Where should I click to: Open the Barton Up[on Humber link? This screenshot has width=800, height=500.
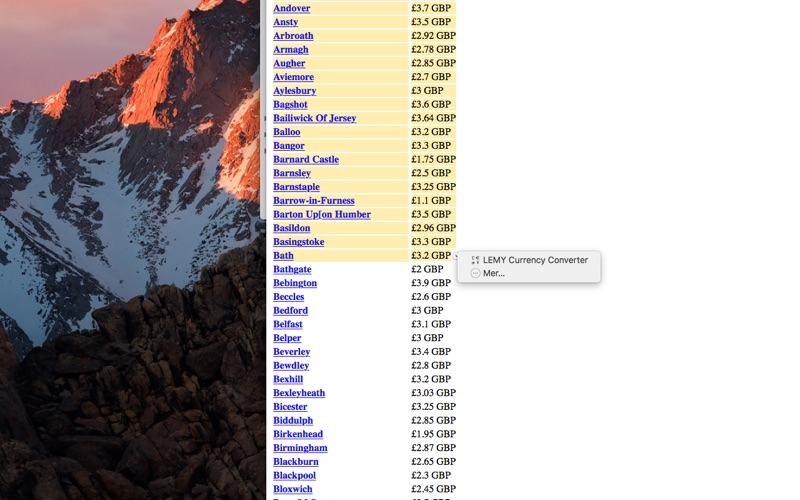(x=321, y=215)
